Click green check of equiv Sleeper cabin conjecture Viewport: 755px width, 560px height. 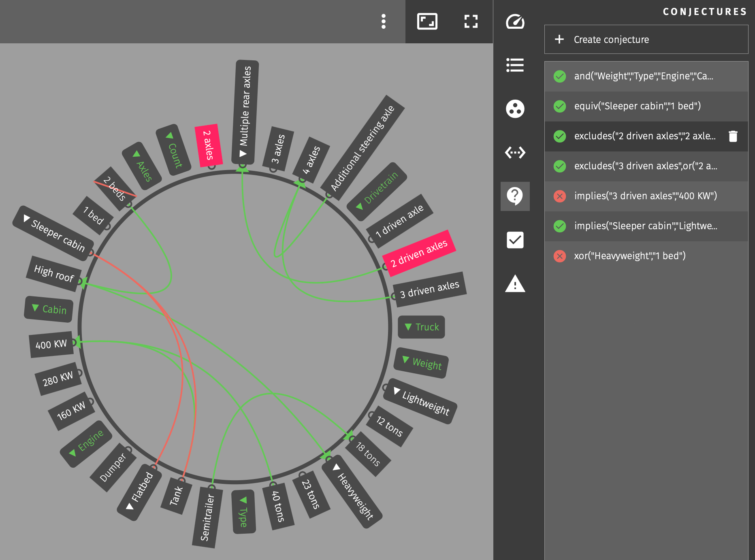click(x=559, y=106)
